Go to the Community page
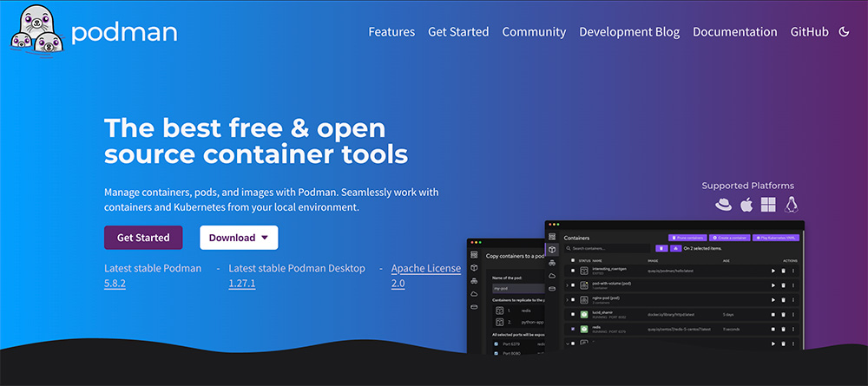Image resolution: width=868 pixels, height=386 pixels. coord(534,32)
